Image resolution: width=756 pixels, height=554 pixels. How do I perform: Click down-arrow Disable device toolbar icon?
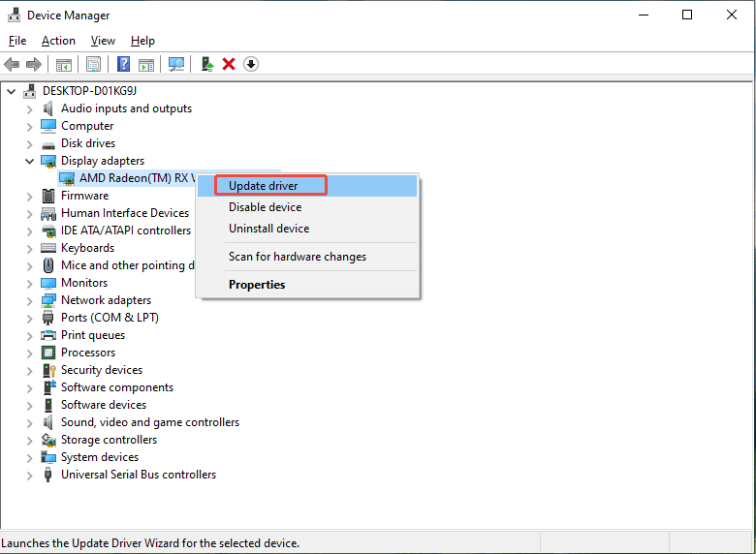coord(251,64)
